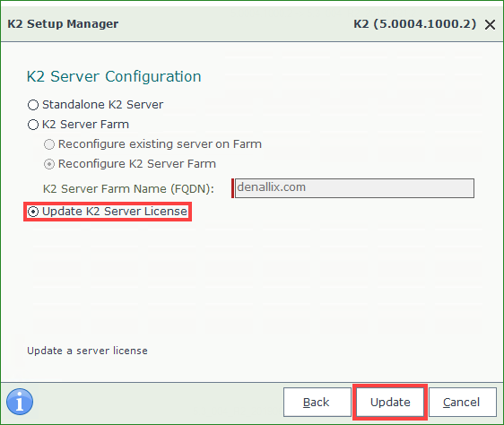
Task: Click the red required marker beside FQDN field
Action: (232, 188)
